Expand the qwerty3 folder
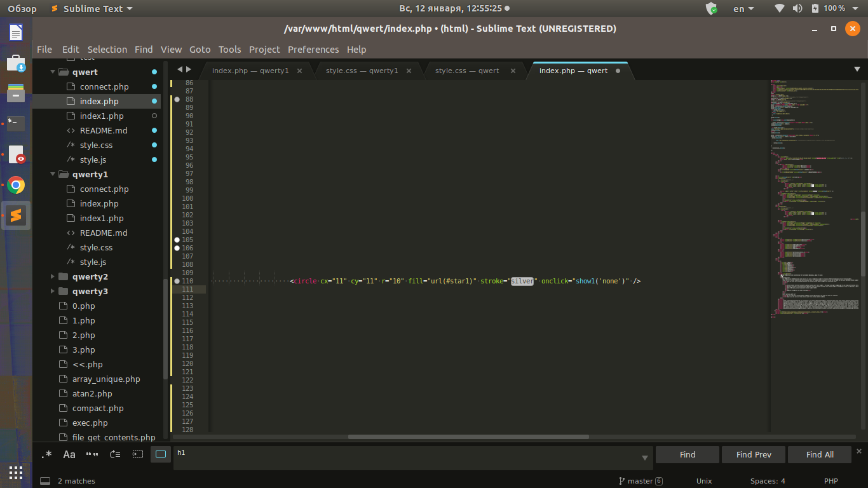The width and height of the screenshot is (868, 488). pos(53,292)
